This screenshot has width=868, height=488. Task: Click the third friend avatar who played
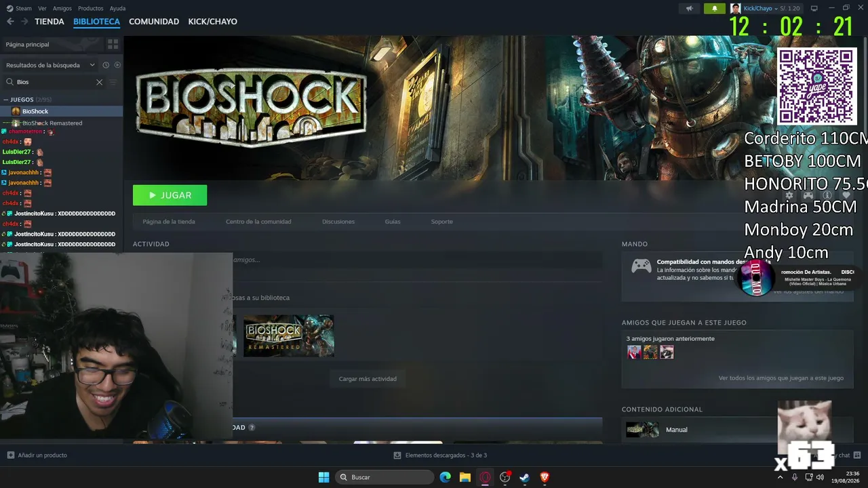pos(667,352)
